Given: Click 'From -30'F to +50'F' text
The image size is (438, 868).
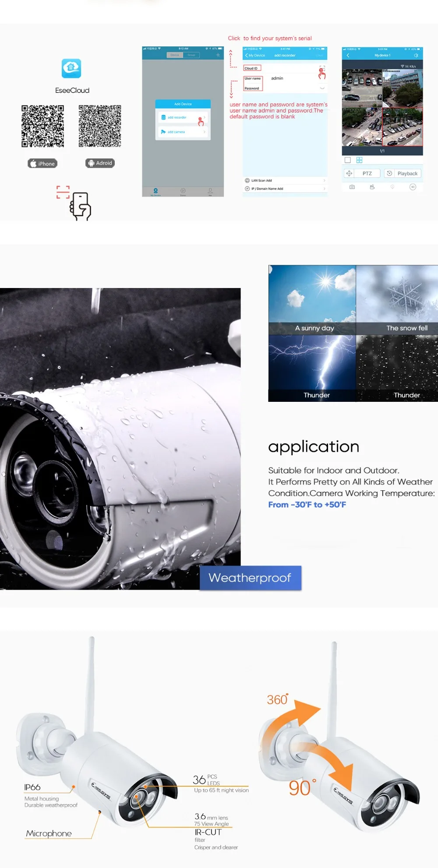Looking at the screenshot, I should (307, 505).
